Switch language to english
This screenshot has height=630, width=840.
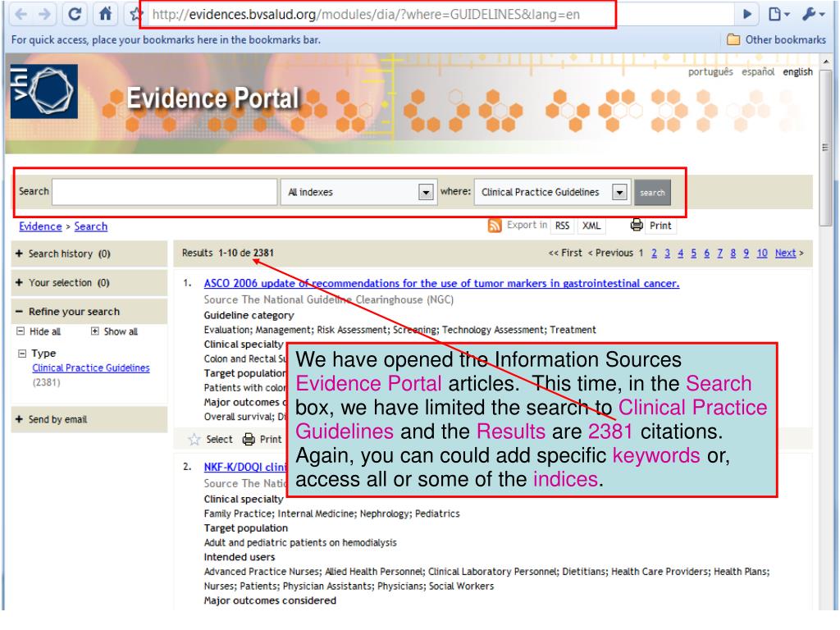pos(797,72)
